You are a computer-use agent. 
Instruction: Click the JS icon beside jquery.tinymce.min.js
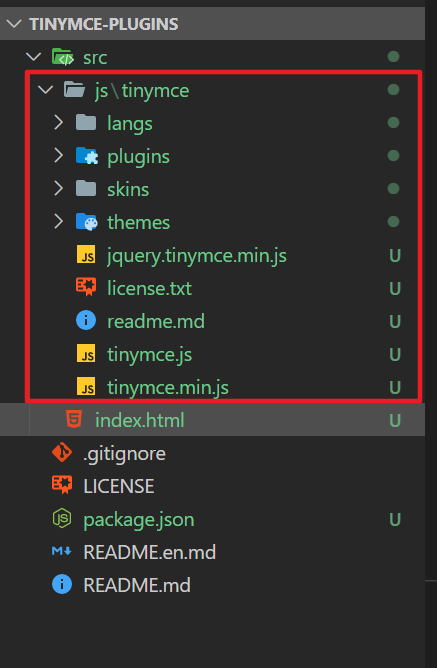(x=86, y=254)
